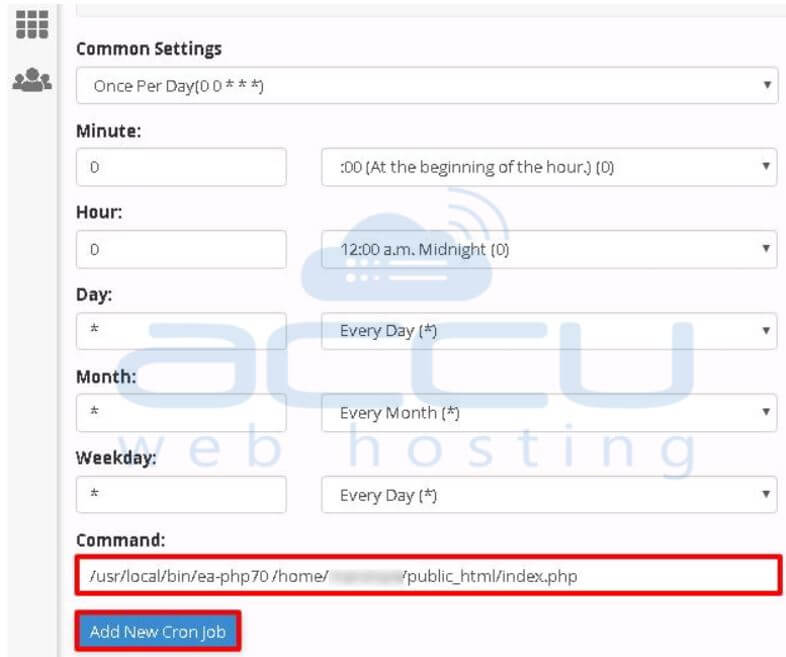Click the Command input field
This screenshot has width=786, height=657.
426,576
